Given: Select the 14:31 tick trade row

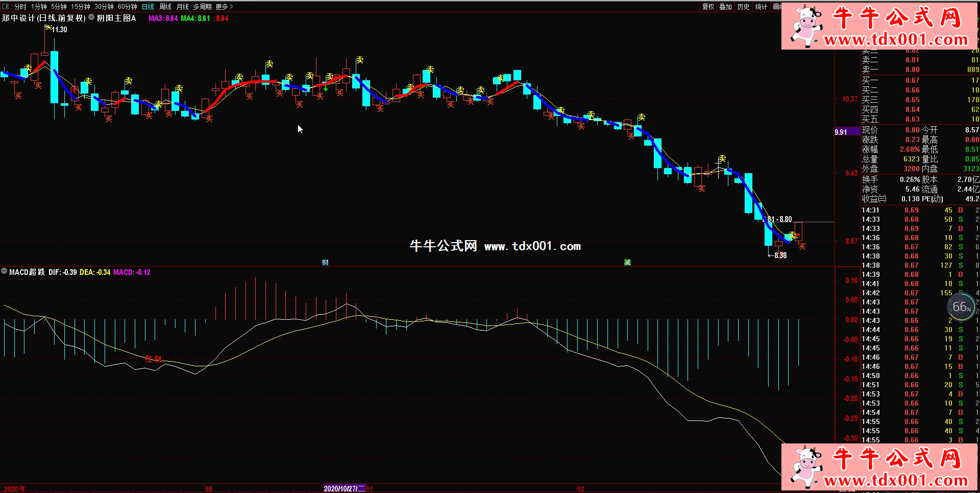Looking at the screenshot, I should click(920, 210).
